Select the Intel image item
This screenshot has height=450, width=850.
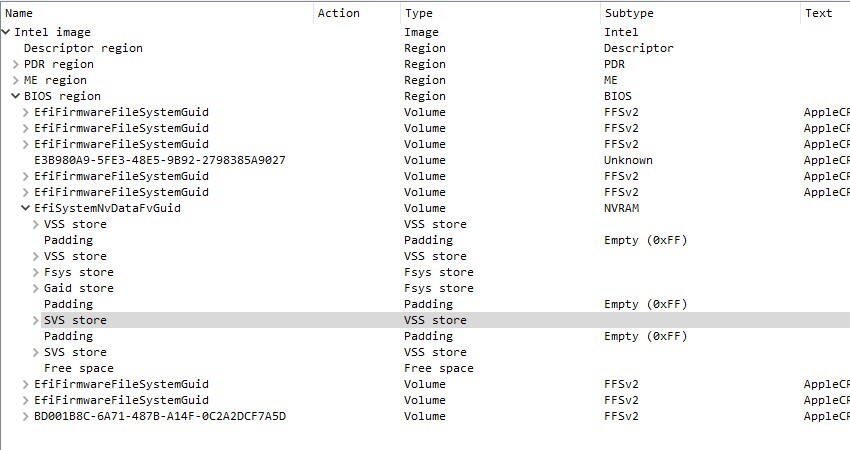click(52, 32)
